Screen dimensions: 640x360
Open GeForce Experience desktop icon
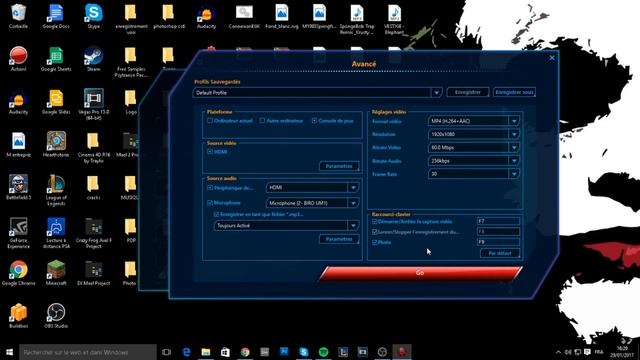[18, 233]
